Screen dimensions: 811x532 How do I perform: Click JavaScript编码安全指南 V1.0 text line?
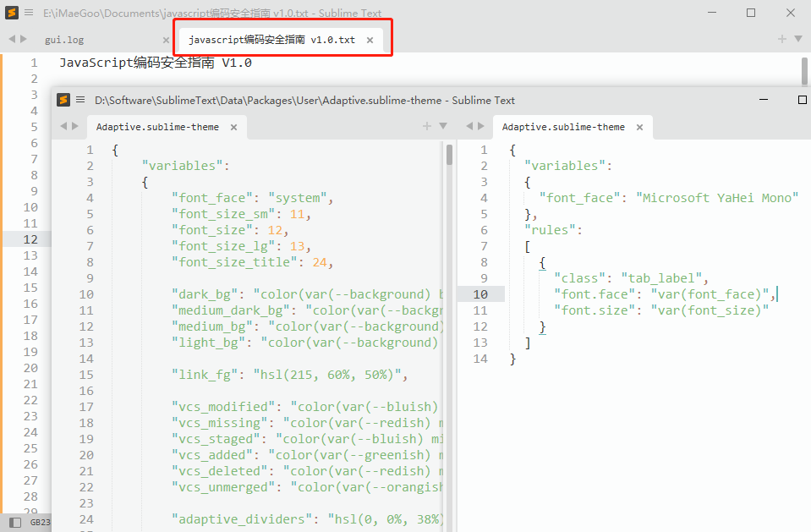pyautogui.click(x=156, y=63)
